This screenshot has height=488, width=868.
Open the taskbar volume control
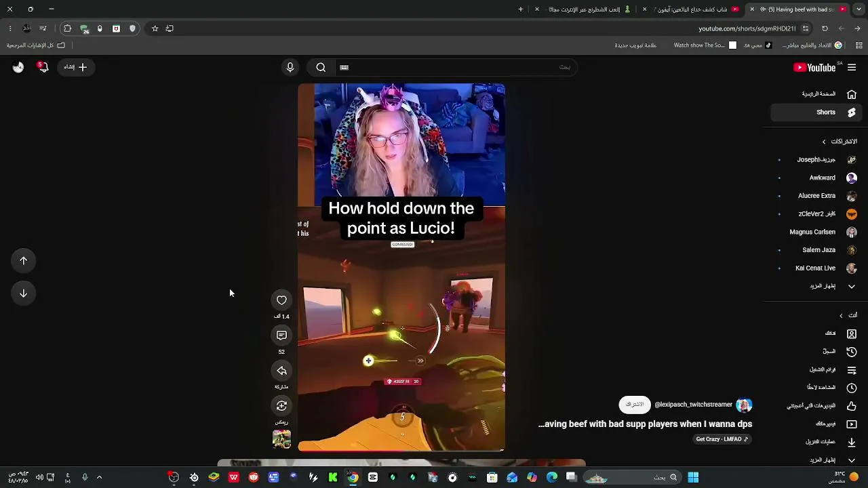click(39, 477)
